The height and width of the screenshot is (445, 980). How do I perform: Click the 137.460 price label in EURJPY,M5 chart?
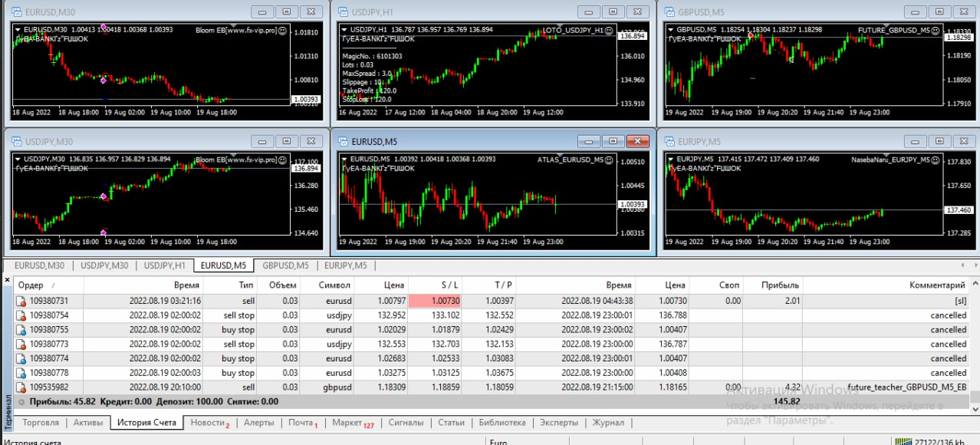point(959,210)
